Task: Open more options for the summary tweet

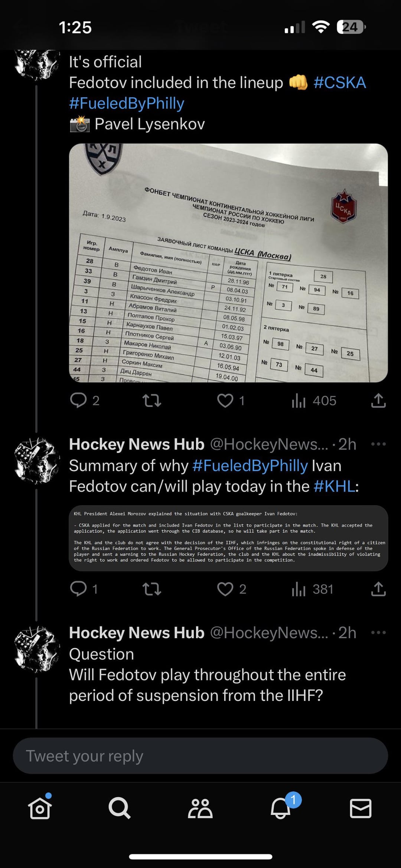Action: coord(378,444)
